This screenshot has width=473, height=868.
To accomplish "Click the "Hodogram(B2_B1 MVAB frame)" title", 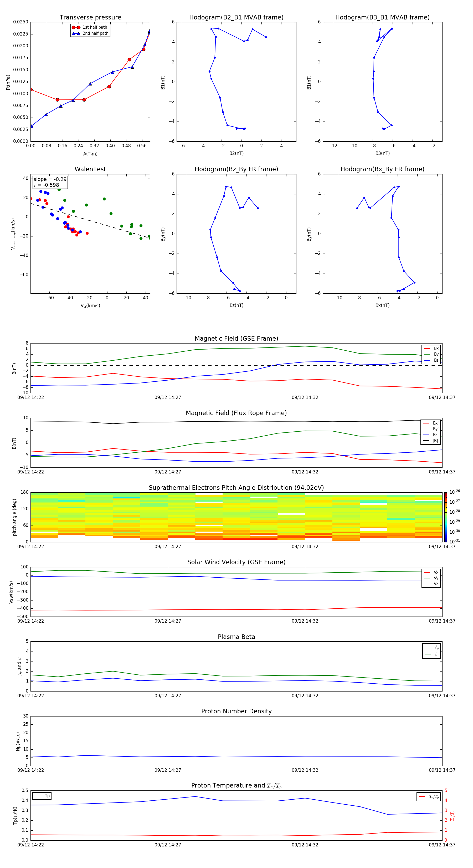I will point(236,18).
